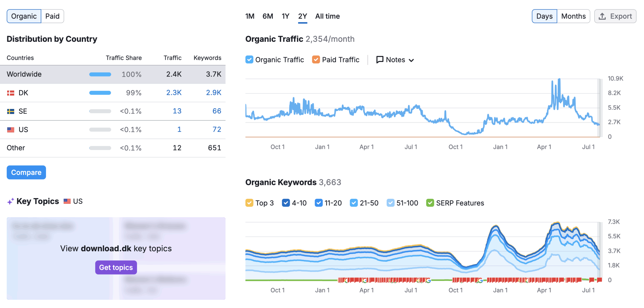Click the Get topics button

pos(116,267)
